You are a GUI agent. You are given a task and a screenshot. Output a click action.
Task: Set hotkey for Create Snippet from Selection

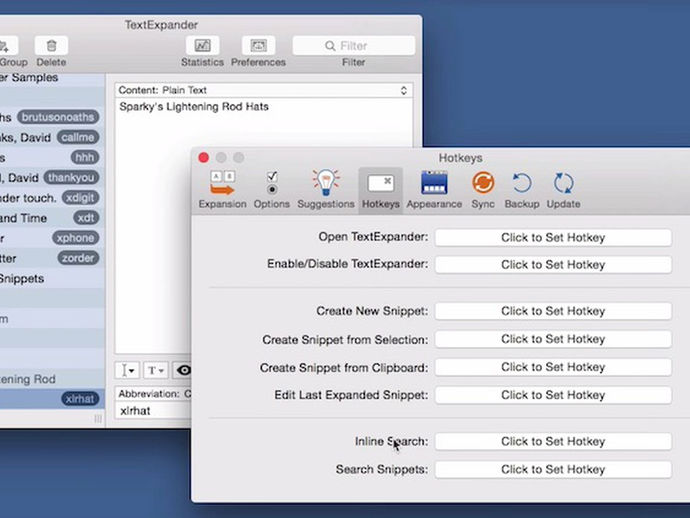coord(553,339)
